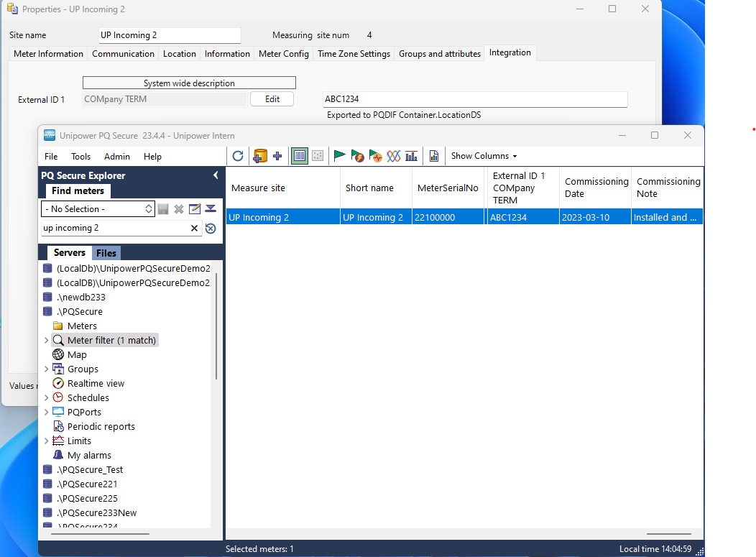
Task: Click the Meters folder icon
Action: tap(58, 326)
